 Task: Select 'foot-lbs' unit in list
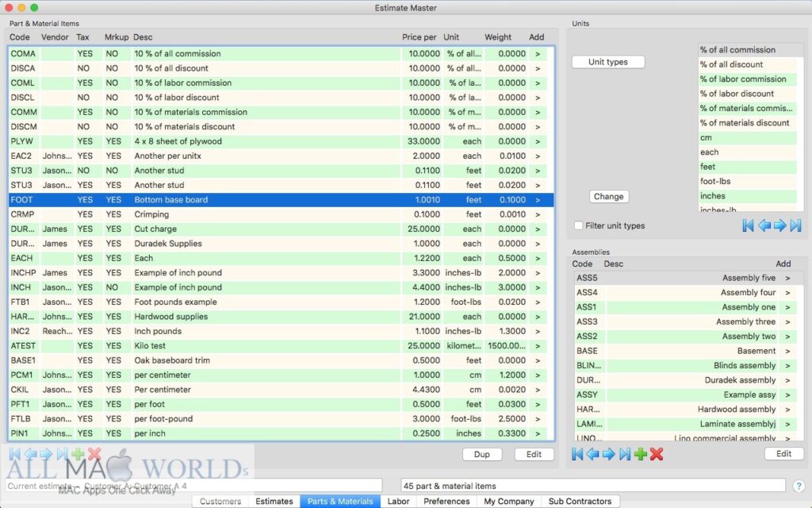pyautogui.click(x=747, y=182)
